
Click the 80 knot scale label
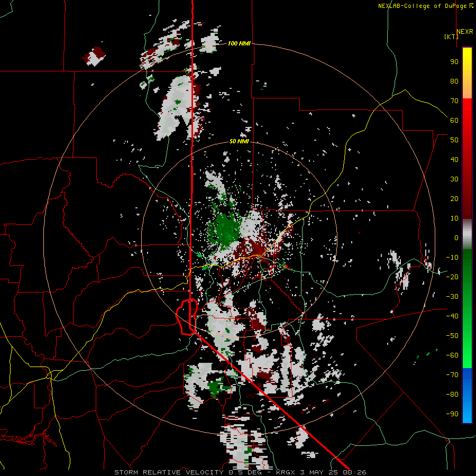[454, 81]
